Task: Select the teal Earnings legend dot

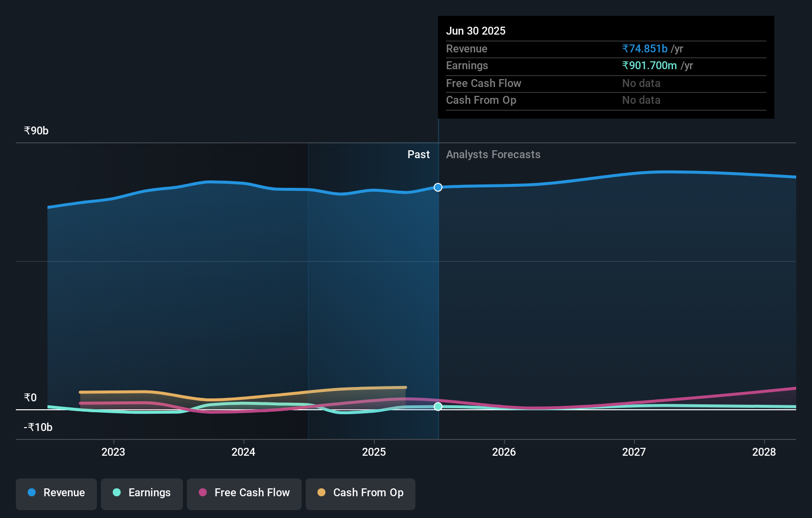Action: [x=117, y=493]
